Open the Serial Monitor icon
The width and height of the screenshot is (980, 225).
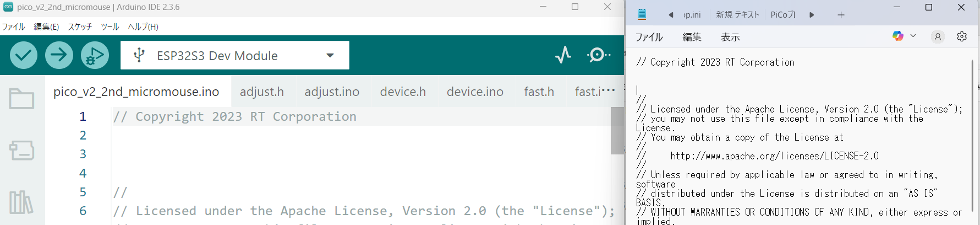598,55
